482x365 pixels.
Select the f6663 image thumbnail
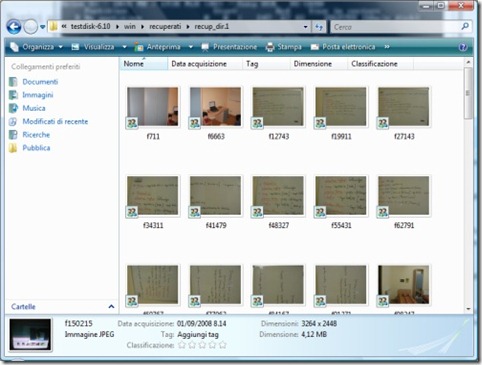tap(216, 107)
